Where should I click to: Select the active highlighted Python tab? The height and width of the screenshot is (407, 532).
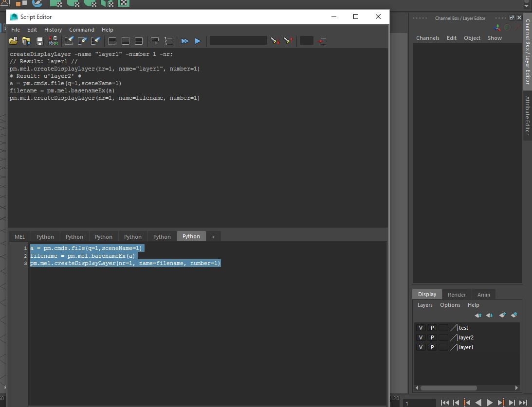click(x=191, y=236)
